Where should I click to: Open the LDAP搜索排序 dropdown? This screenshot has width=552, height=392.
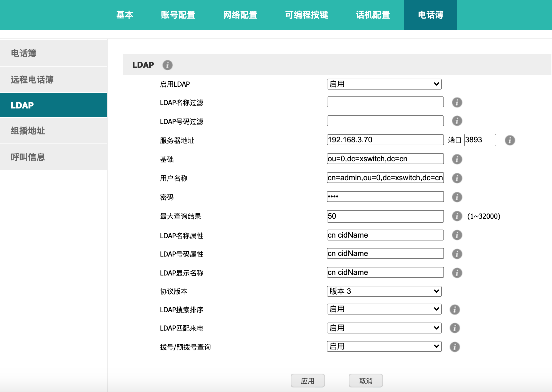(384, 309)
